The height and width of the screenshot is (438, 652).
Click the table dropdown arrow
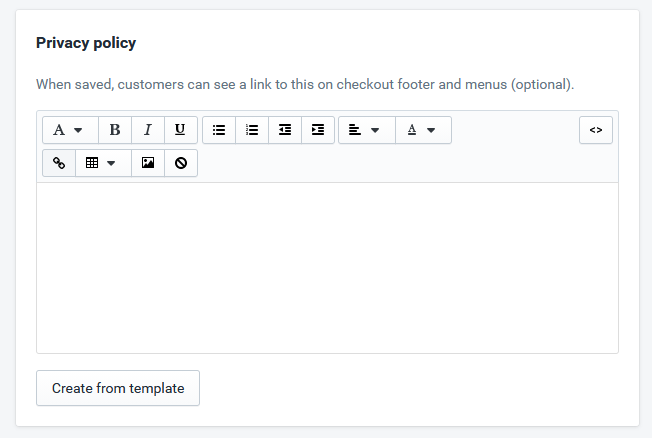point(111,163)
